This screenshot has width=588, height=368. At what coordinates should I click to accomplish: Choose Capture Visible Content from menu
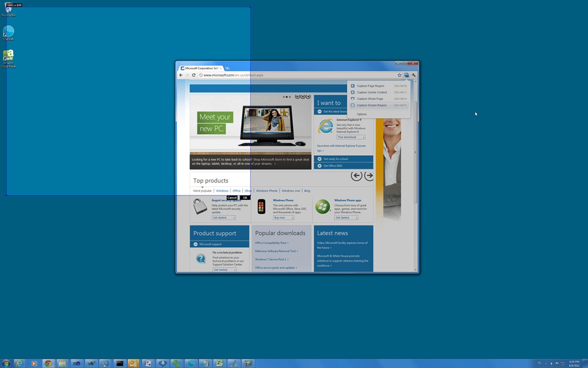(372, 93)
